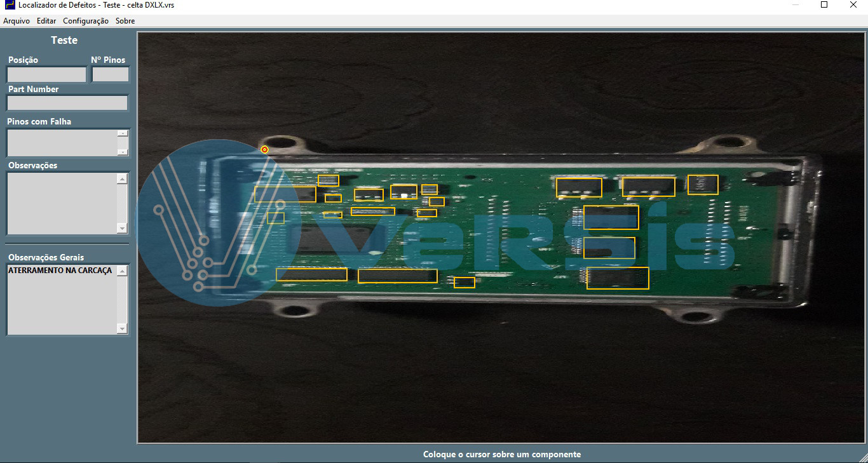The height and width of the screenshot is (463, 868).
Task: Maximize the Localizador de Defeitos window
Action: 824,5
